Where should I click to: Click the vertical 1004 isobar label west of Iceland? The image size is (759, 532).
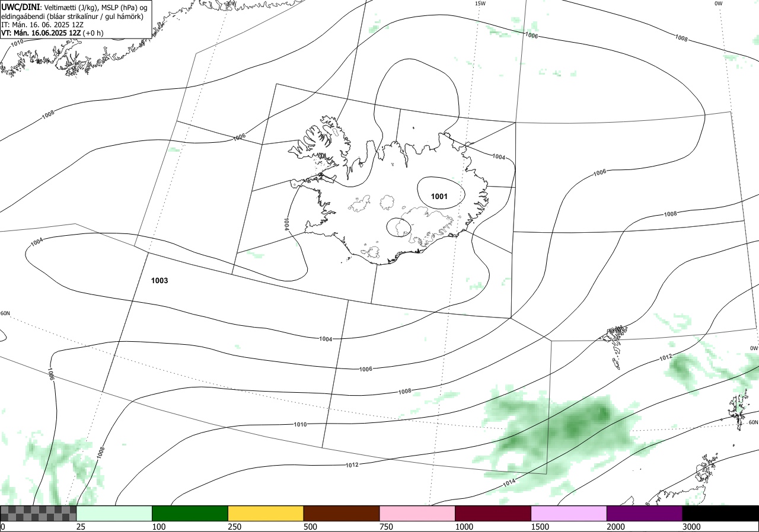[x=286, y=224]
